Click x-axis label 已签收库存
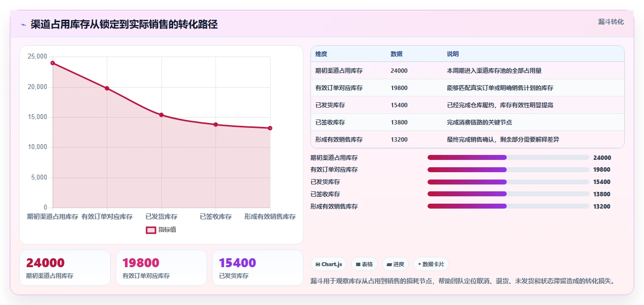This screenshot has height=305, width=644. pyautogui.click(x=215, y=217)
